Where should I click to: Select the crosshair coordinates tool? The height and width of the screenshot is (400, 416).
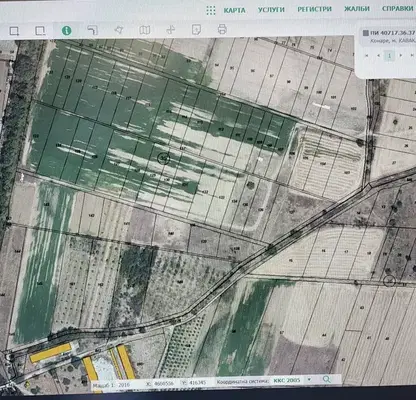point(170,30)
